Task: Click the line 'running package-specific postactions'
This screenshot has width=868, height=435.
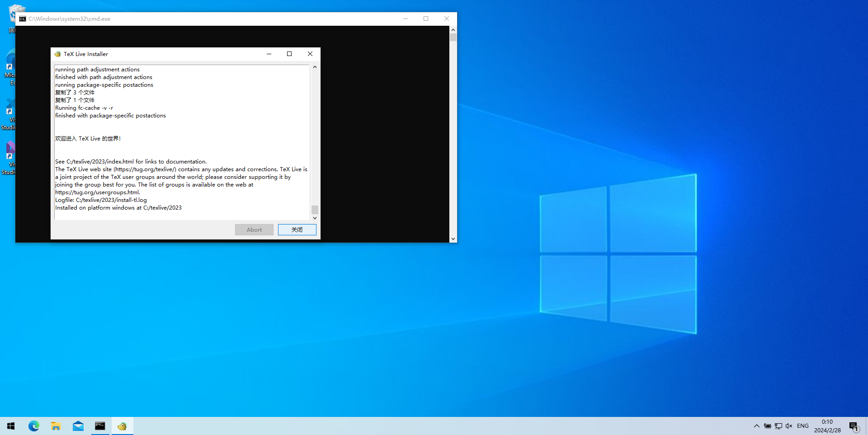Action: click(104, 85)
